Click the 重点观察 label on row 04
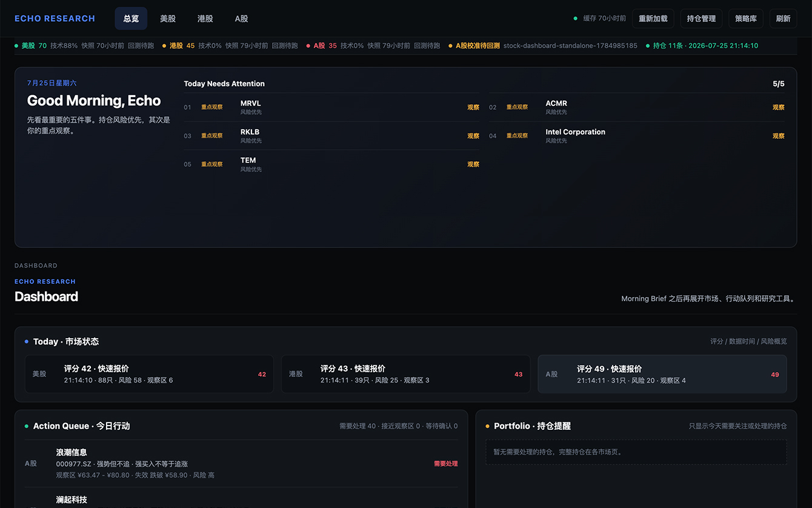The width and height of the screenshot is (812, 508). (x=517, y=136)
